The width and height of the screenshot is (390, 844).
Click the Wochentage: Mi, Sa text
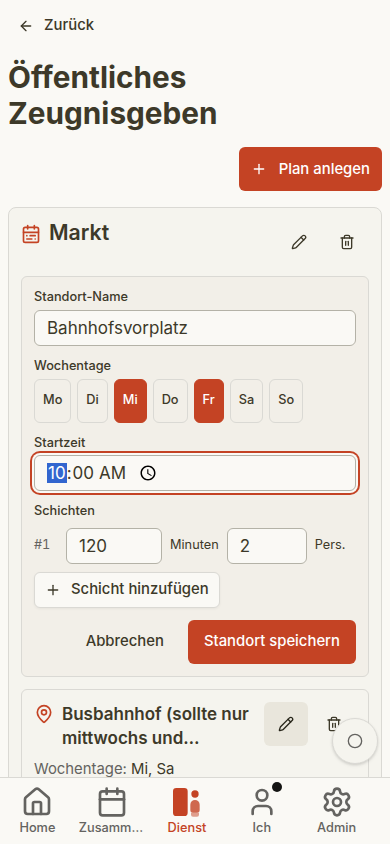(x=104, y=768)
